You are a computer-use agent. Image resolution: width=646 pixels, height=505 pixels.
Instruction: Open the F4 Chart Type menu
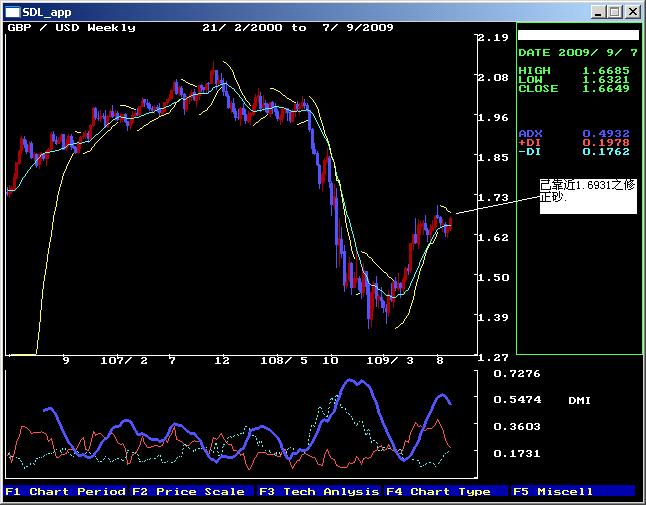click(x=446, y=491)
